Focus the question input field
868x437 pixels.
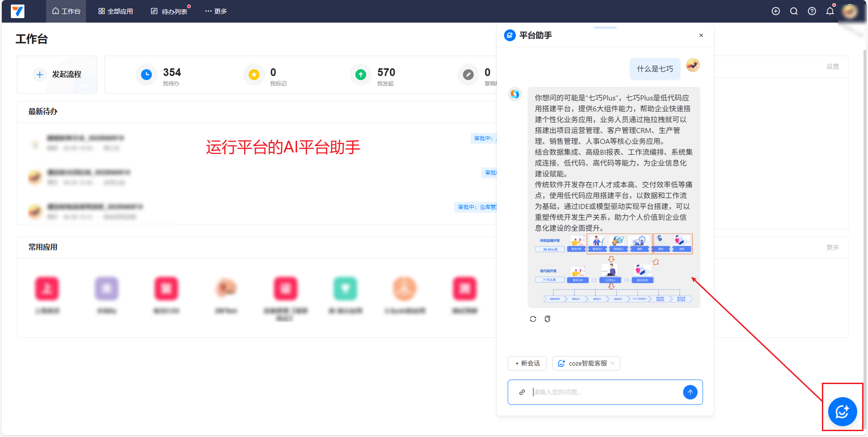click(x=605, y=392)
